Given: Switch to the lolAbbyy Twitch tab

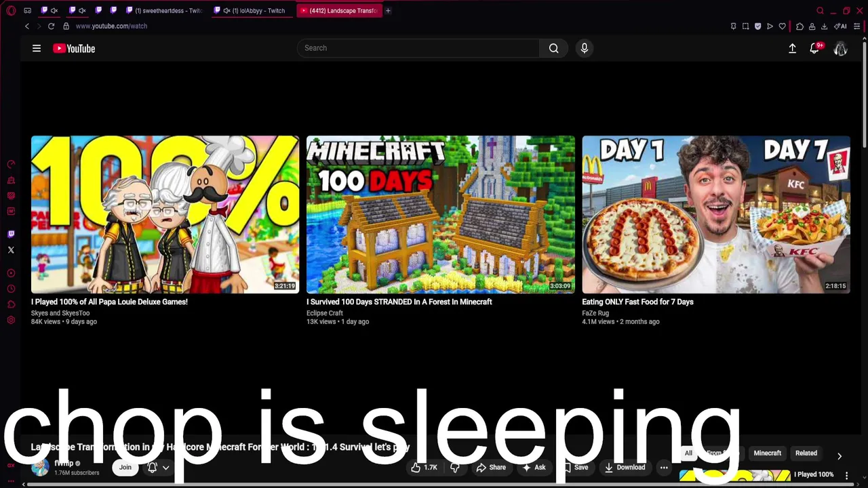Looking at the screenshot, I should pos(253,10).
